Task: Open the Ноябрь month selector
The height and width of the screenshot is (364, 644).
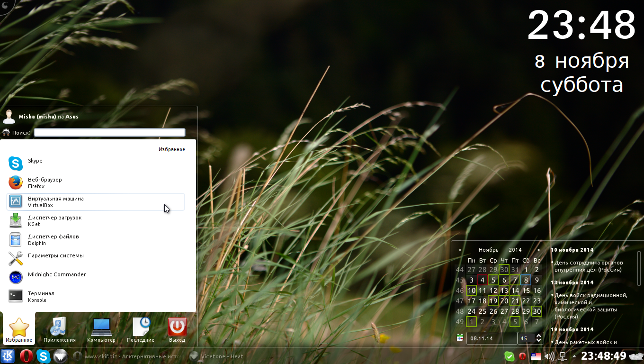Action: point(488,250)
